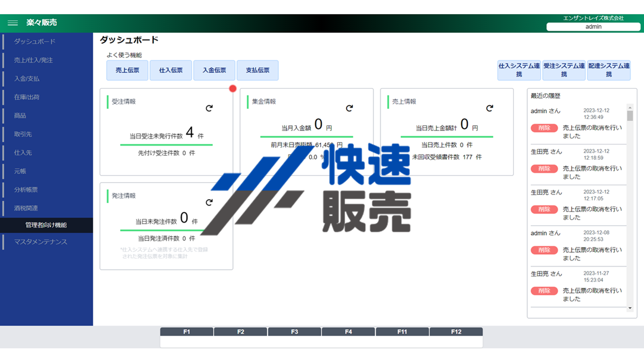Go to ダッシュボード menu item

(35, 41)
